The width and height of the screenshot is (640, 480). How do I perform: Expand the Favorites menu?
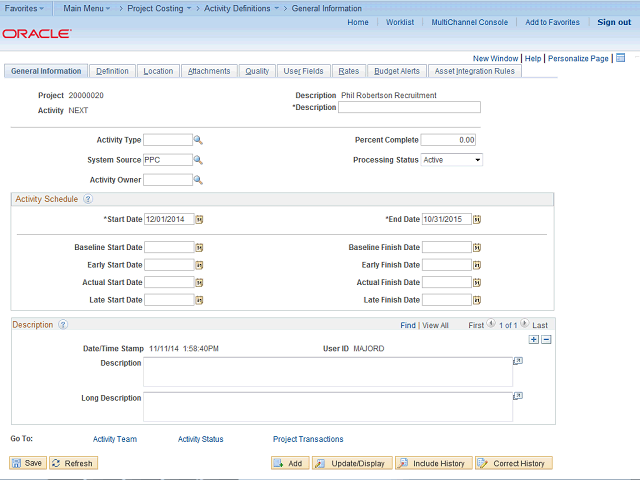tap(25, 8)
